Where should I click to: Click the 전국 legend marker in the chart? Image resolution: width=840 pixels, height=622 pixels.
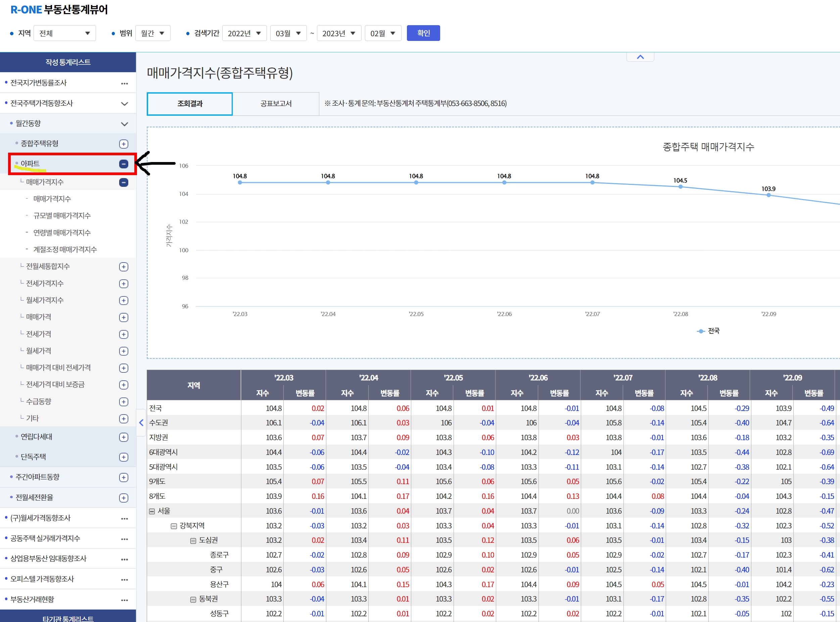coord(701,331)
